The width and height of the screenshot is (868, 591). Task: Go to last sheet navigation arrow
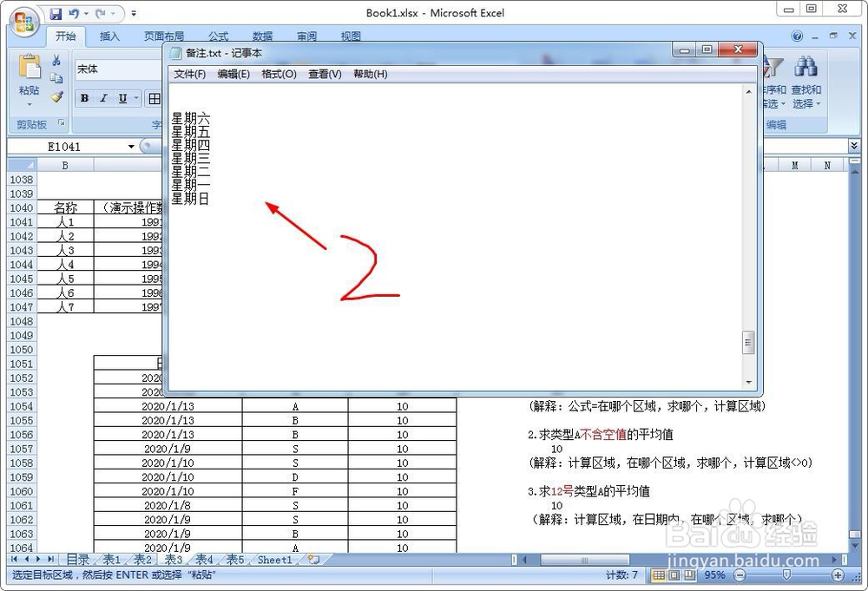click(50, 560)
